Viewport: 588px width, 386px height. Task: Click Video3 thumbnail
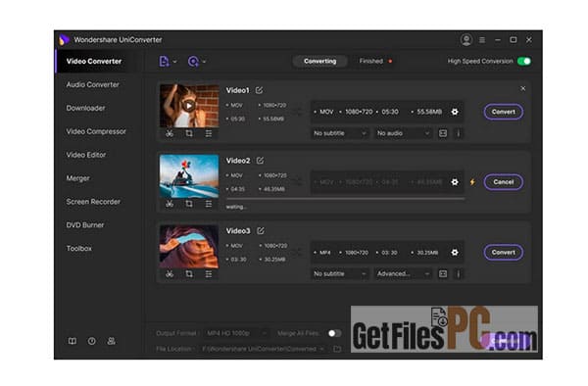pyautogui.click(x=189, y=246)
